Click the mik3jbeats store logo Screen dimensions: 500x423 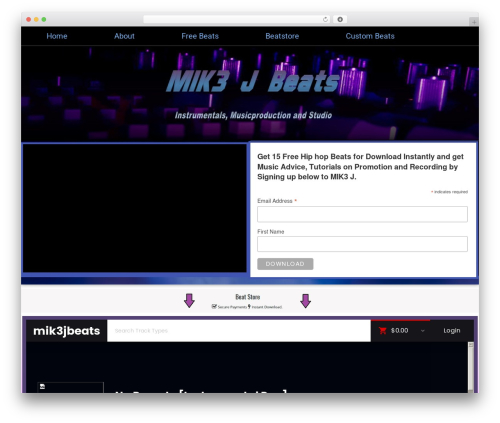click(x=67, y=331)
